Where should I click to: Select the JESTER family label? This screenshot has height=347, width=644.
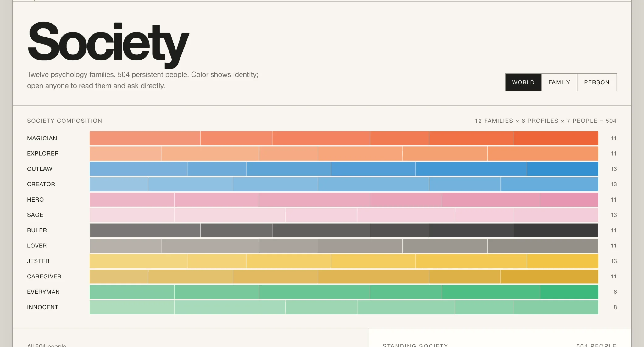[x=38, y=261]
